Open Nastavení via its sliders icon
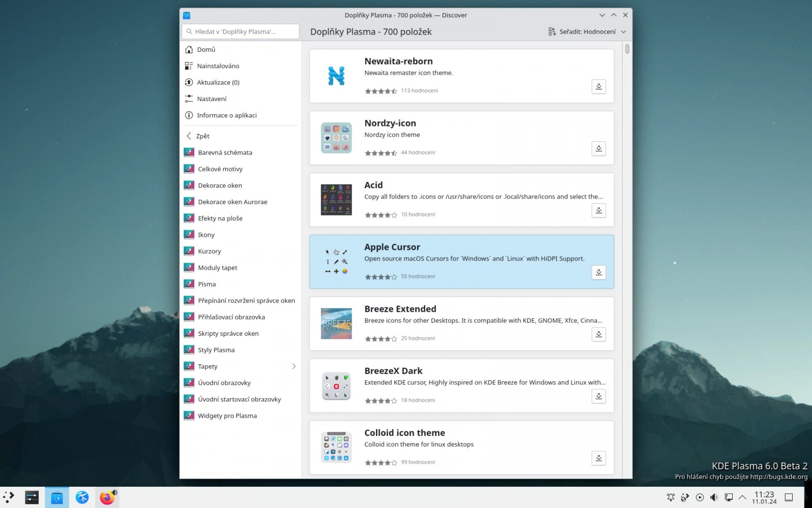 (x=189, y=99)
